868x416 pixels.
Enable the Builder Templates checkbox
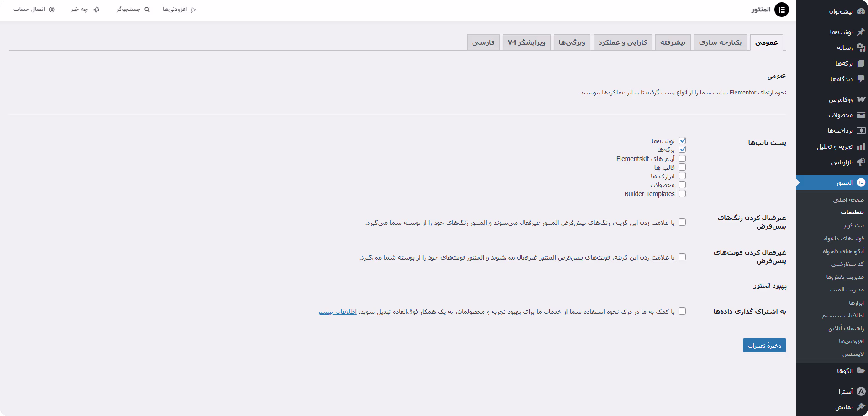[682, 194]
